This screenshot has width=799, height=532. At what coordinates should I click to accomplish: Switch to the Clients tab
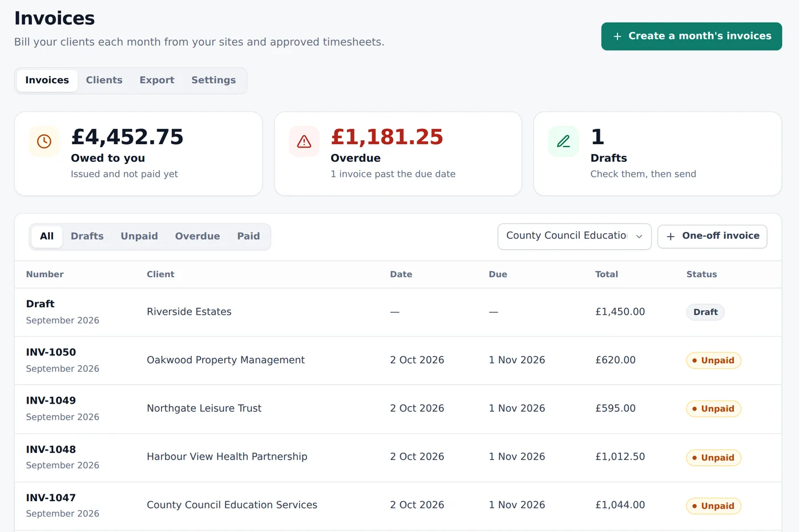click(104, 80)
